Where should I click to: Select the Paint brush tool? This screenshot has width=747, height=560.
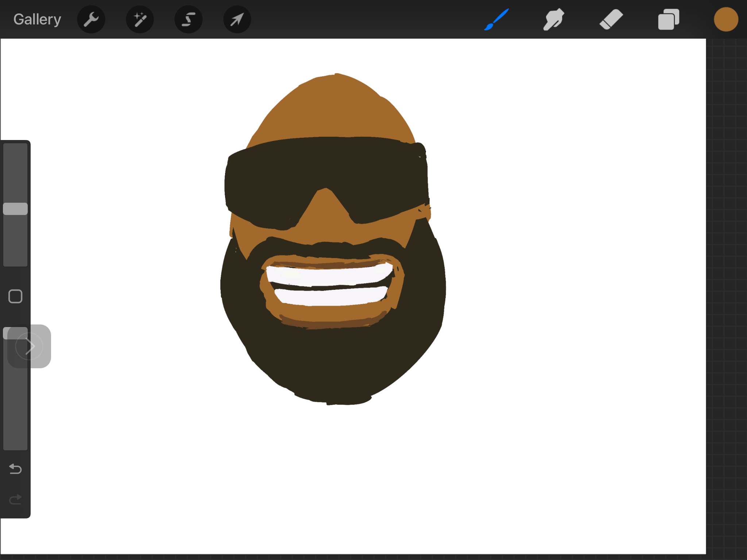coord(496,19)
